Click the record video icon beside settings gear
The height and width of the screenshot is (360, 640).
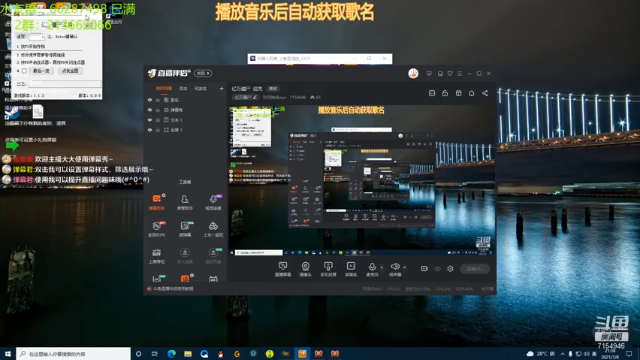pos(424,269)
